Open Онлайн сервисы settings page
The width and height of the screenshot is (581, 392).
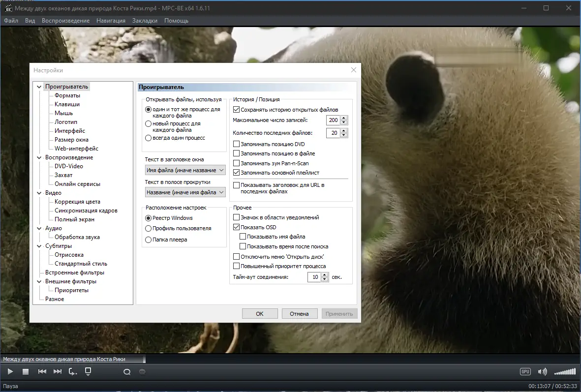[77, 184]
